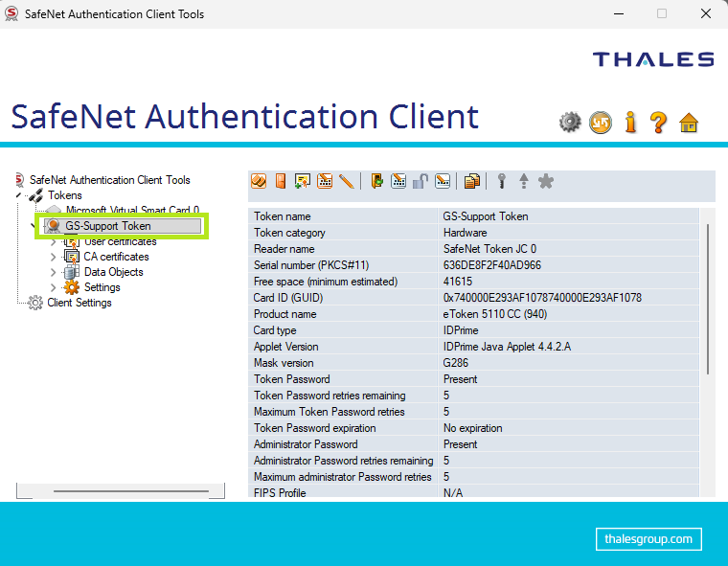Click the Copy to Clipboard documents icon
The width and height of the screenshot is (728, 566).
pos(472,181)
